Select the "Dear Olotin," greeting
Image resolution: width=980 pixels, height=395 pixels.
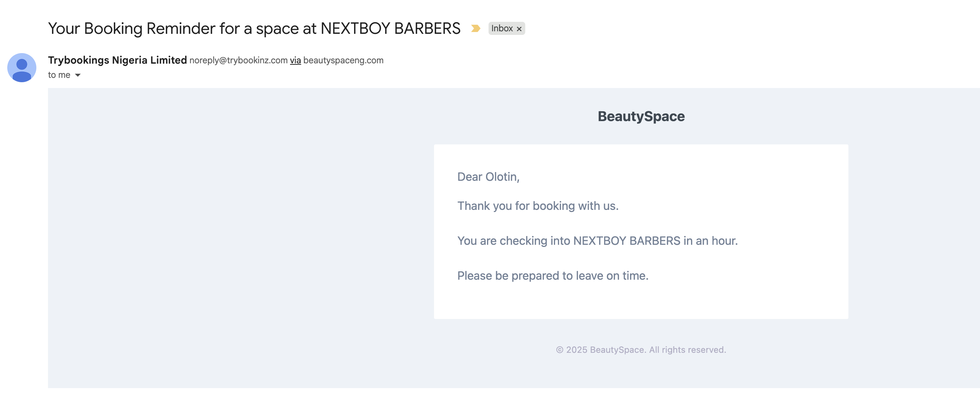tap(489, 177)
